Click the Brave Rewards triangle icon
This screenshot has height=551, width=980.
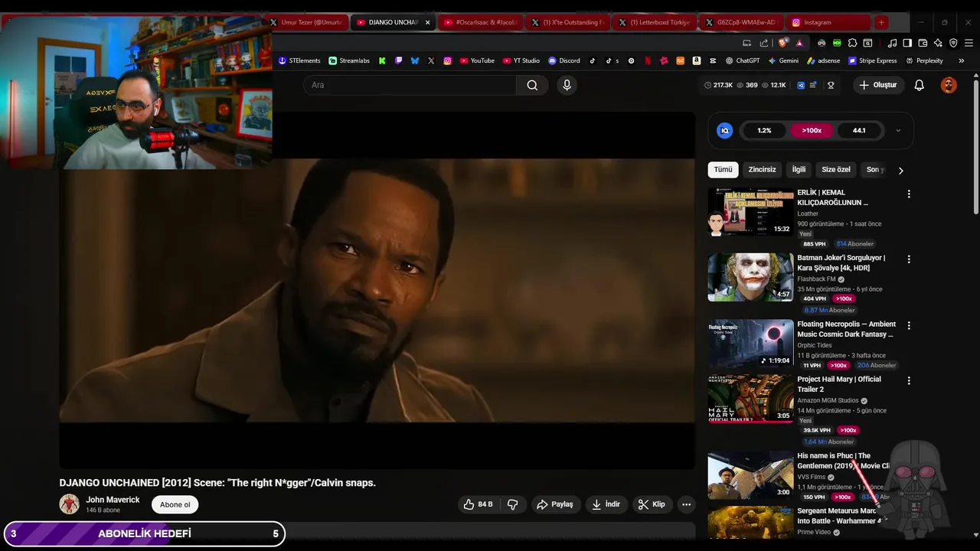pos(799,43)
